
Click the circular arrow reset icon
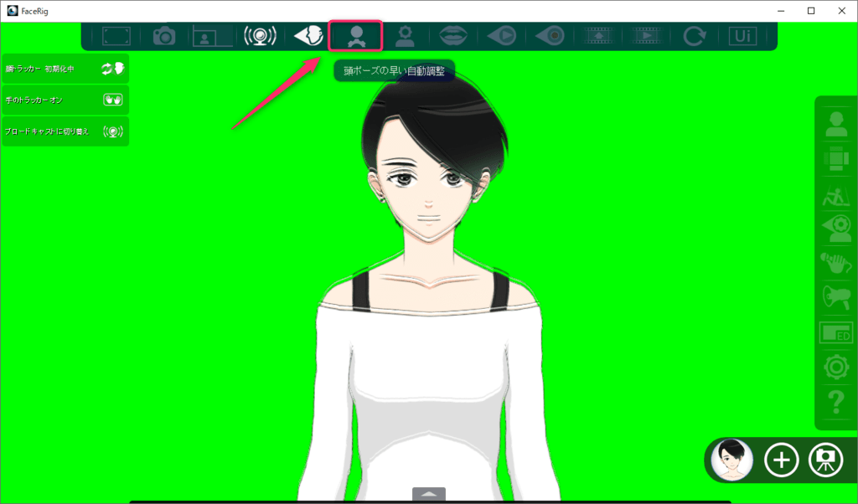694,36
